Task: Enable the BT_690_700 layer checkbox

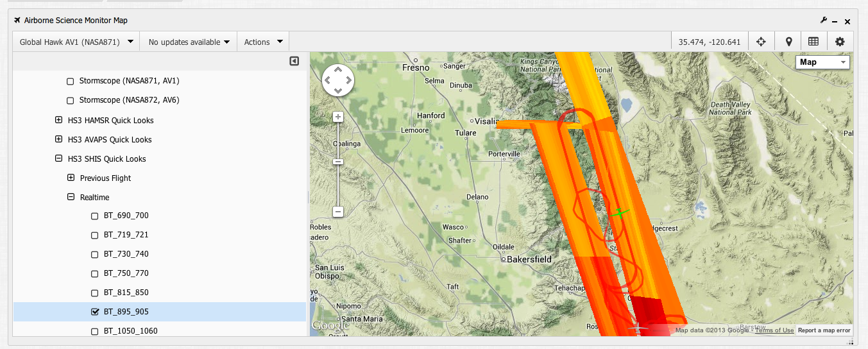Action: click(x=96, y=216)
